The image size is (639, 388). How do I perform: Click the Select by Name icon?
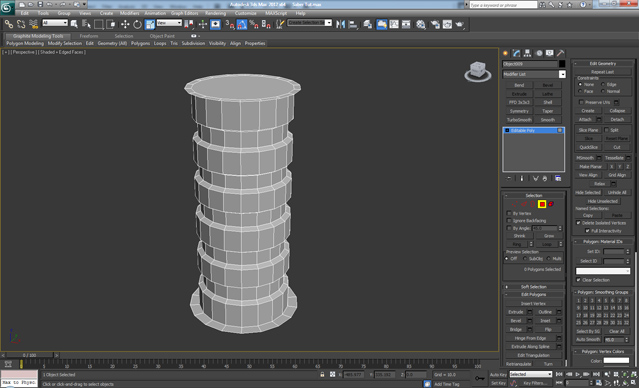[x=86, y=24]
